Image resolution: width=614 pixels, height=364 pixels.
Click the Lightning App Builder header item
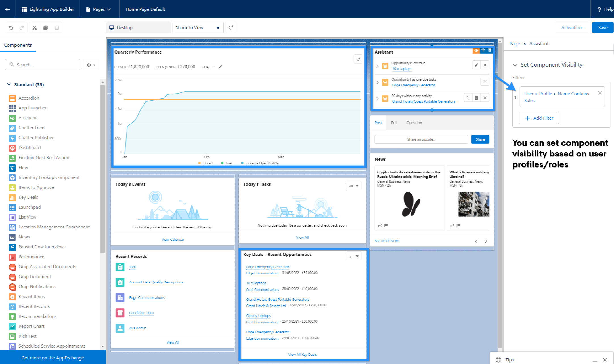click(48, 9)
